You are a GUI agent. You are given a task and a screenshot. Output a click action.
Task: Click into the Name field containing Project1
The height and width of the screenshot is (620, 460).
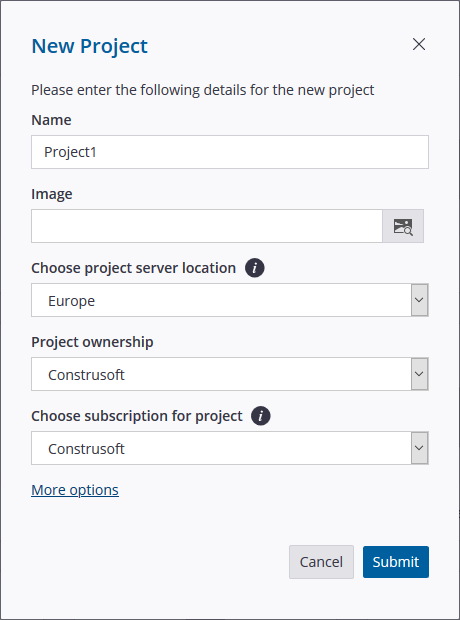click(230, 152)
